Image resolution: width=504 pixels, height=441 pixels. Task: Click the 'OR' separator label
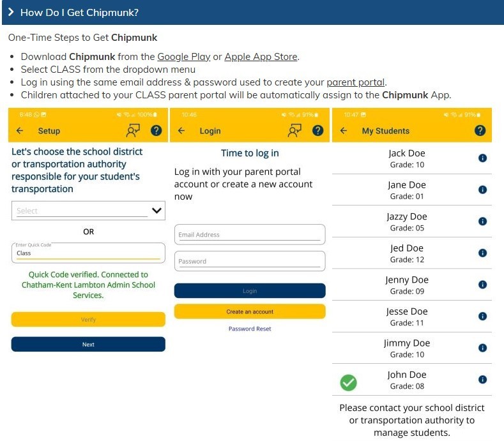pyautogui.click(x=88, y=232)
